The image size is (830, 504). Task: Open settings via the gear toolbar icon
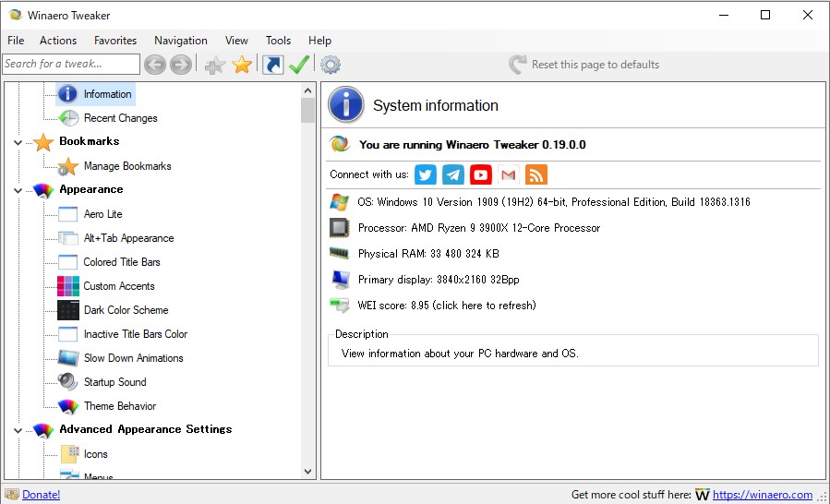click(x=331, y=65)
